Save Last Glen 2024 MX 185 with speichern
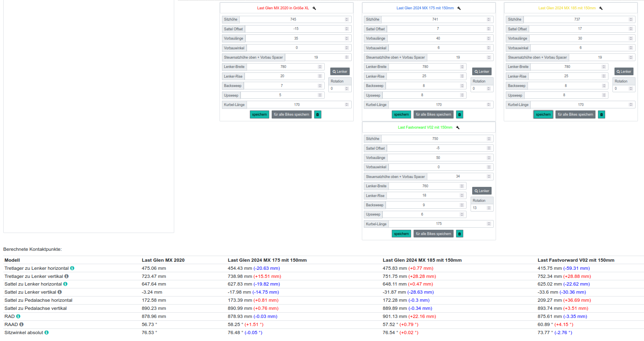 (x=543, y=114)
